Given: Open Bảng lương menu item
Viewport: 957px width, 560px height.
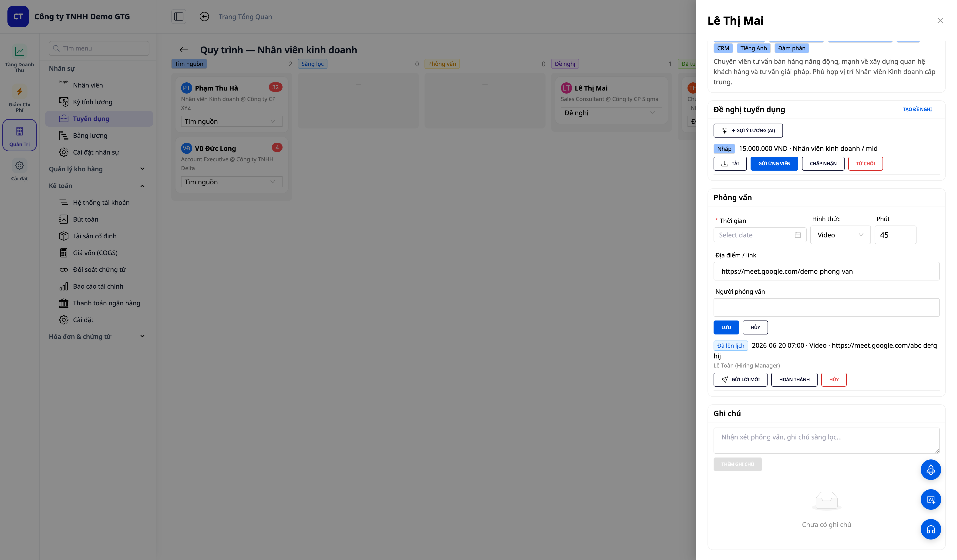Looking at the screenshot, I should pyautogui.click(x=99, y=135).
